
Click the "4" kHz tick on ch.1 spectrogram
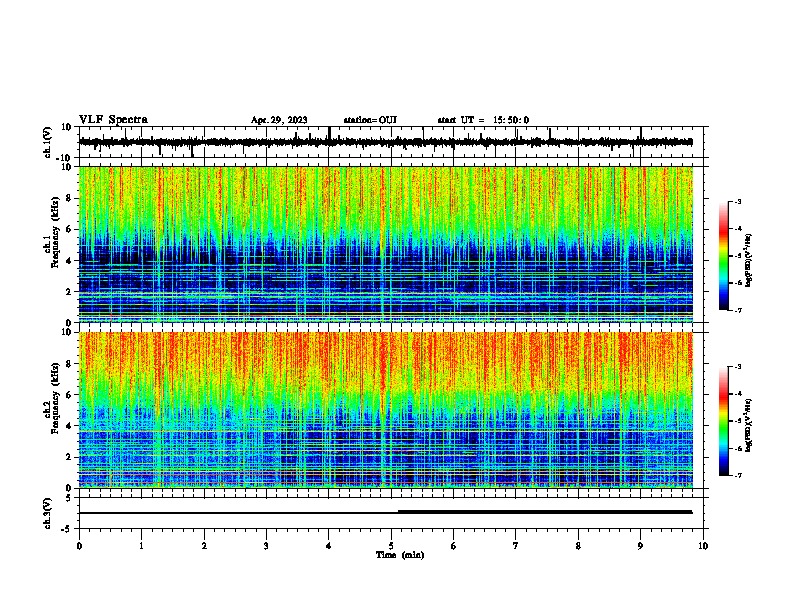tap(70, 261)
